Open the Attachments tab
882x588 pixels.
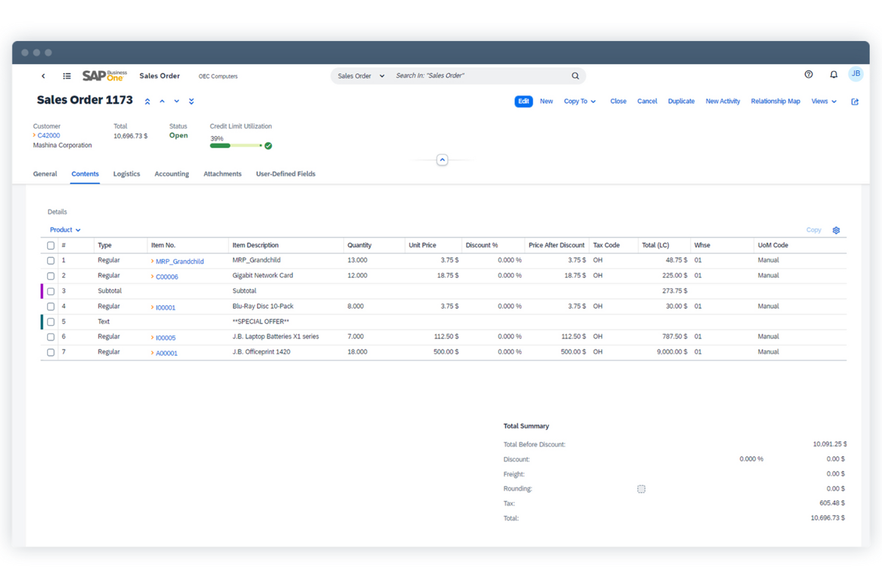tap(222, 174)
